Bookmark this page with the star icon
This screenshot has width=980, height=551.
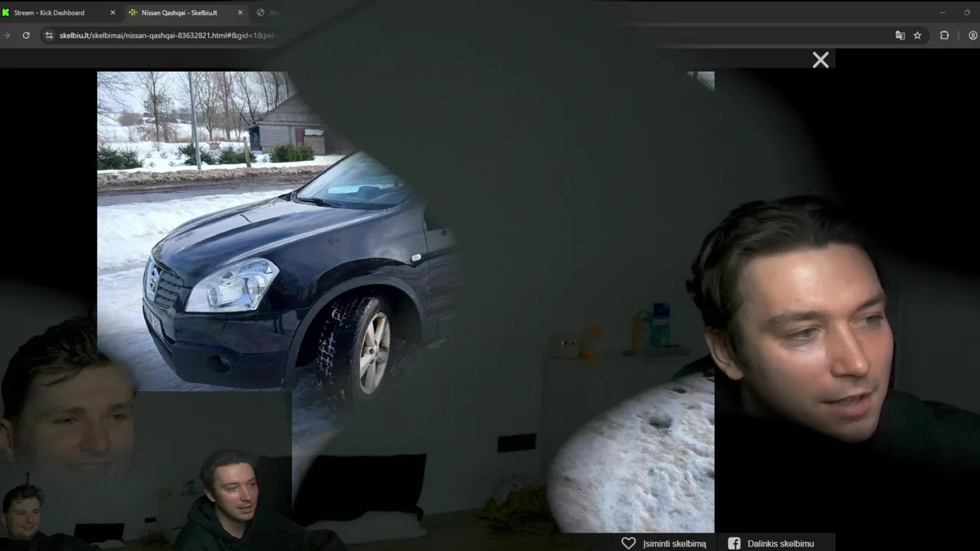pyautogui.click(x=917, y=35)
